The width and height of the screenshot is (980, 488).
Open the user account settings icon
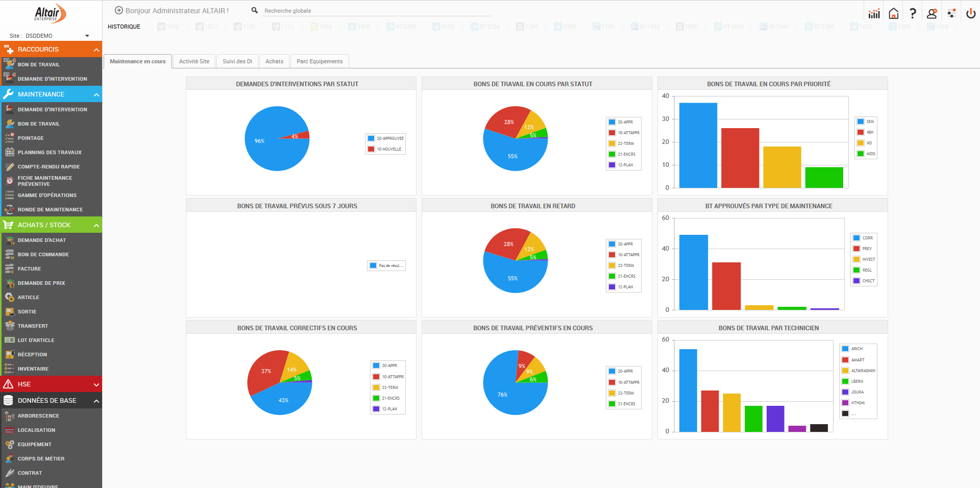(x=932, y=12)
